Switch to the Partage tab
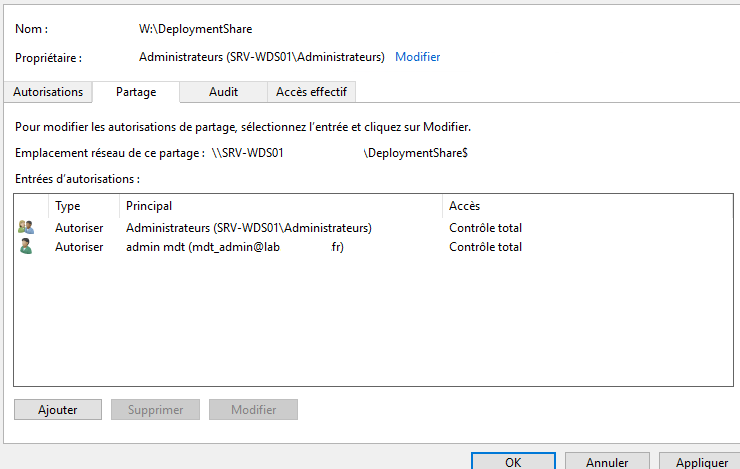Viewport: 740px width, 469px height. [x=136, y=92]
